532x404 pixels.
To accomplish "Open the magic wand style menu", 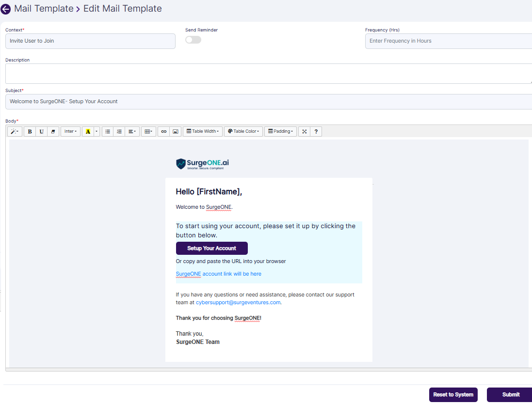I will (x=15, y=131).
